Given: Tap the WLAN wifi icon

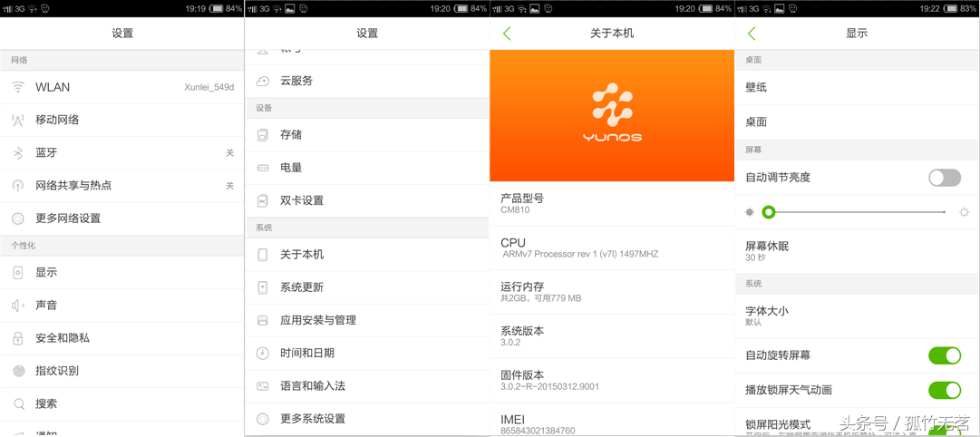Looking at the screenshot, I should 18,87.
